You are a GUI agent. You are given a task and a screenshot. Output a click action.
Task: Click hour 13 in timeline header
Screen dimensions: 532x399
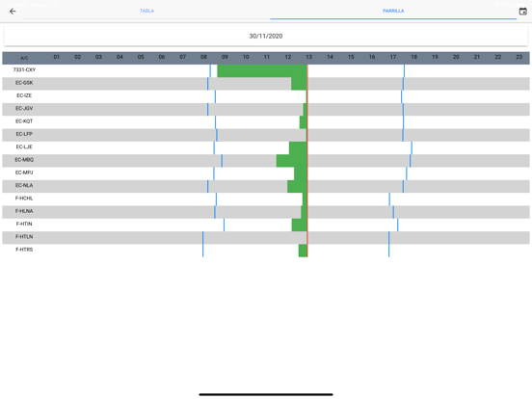click(x=308, y=57)
